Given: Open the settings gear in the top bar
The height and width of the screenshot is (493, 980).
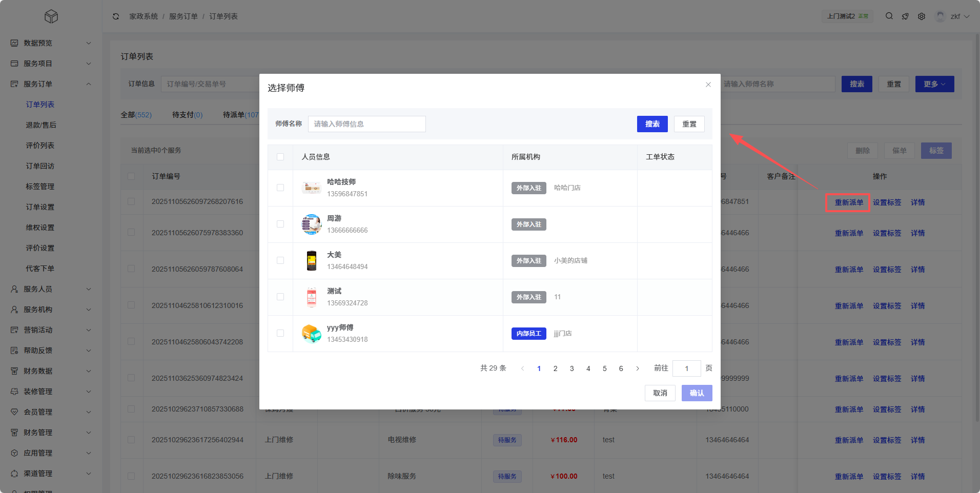Looking at the screenshot, I should (922, 16).
